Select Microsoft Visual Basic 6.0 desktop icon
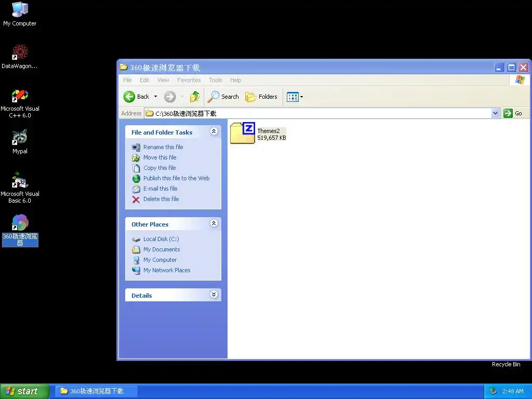 [x=20, y=188]
